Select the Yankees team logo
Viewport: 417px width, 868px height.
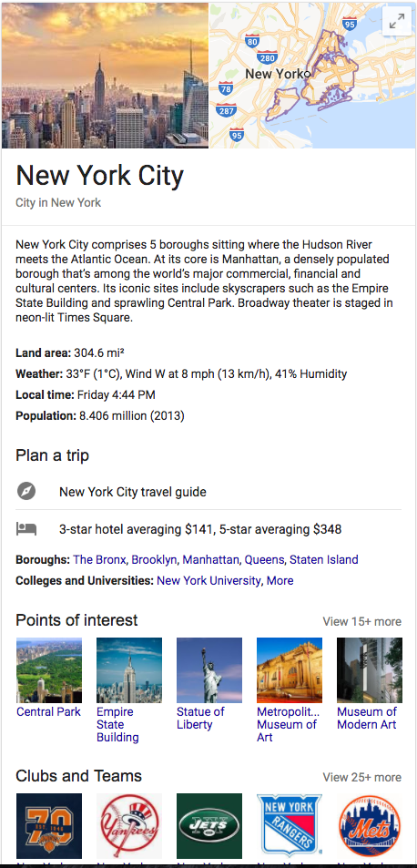[x=129, y=825]
